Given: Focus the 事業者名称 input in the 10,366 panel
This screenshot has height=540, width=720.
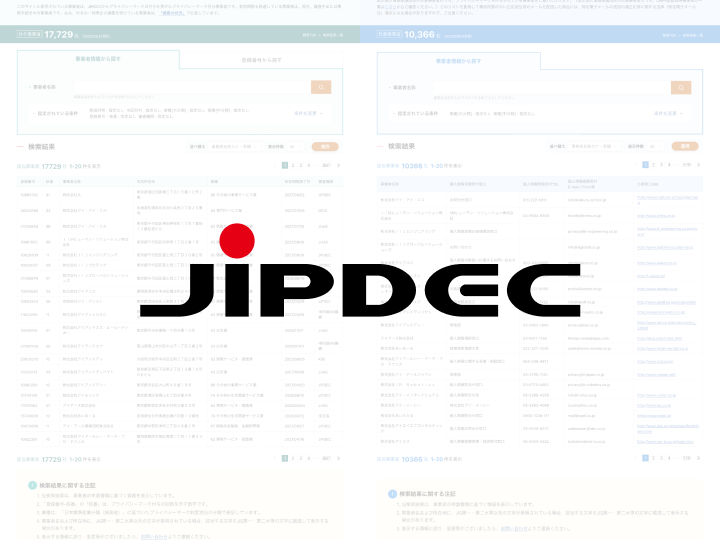Looking at the screenshot, I should (552, 87).
